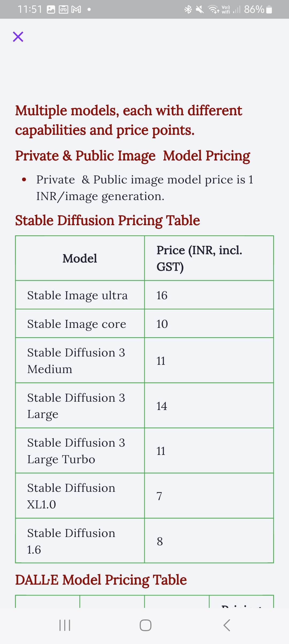Tap the Android recent apps button
The height and width of the screenshot is (644, 289).
tap(65, 625)
